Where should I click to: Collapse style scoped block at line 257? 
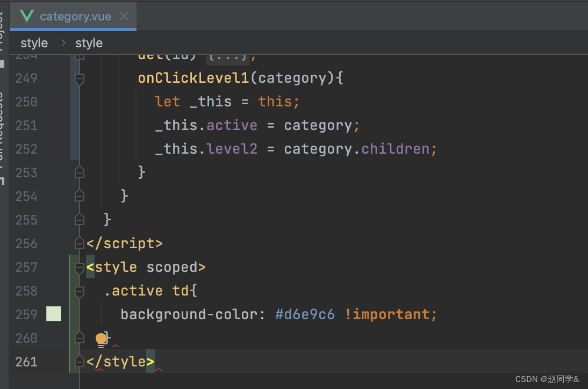pos(80,268)
